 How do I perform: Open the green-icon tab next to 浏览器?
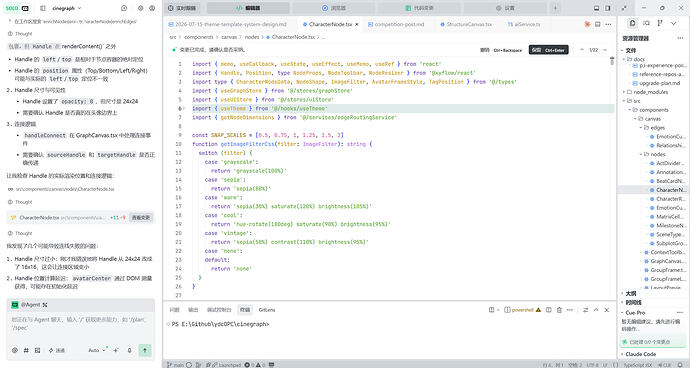[x=419, y=8]
